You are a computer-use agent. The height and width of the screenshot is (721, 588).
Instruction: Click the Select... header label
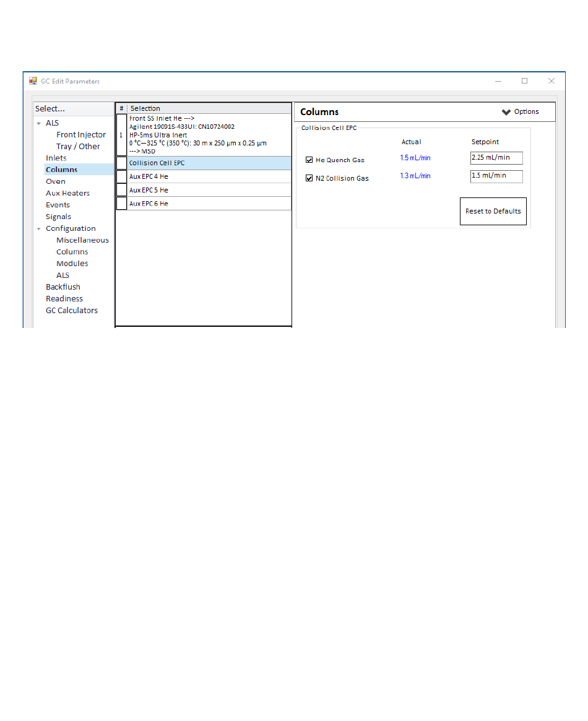pyautogui.click(x=50, y=109)
